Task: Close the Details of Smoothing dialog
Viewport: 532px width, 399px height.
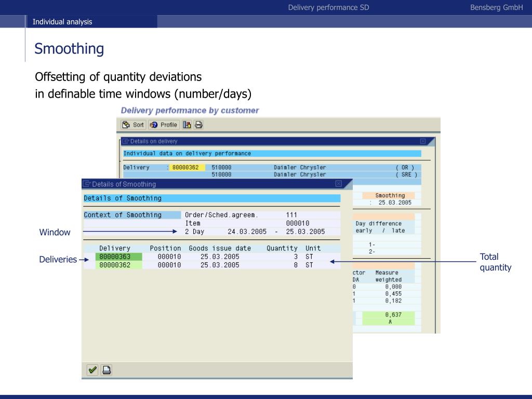Action: pos(338,183)
